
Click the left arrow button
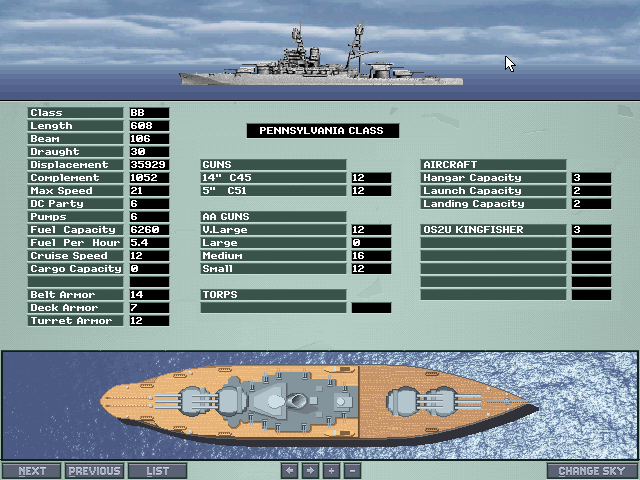pos(290,471)
